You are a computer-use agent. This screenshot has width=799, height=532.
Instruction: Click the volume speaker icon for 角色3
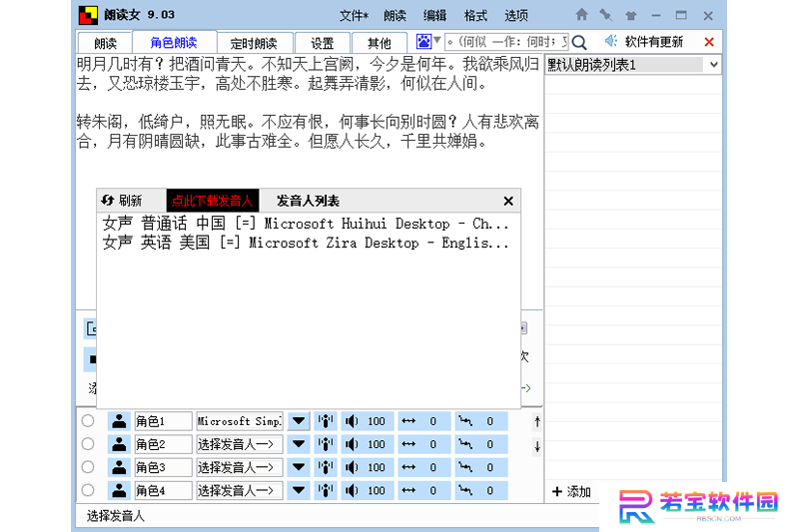point(352,467)
